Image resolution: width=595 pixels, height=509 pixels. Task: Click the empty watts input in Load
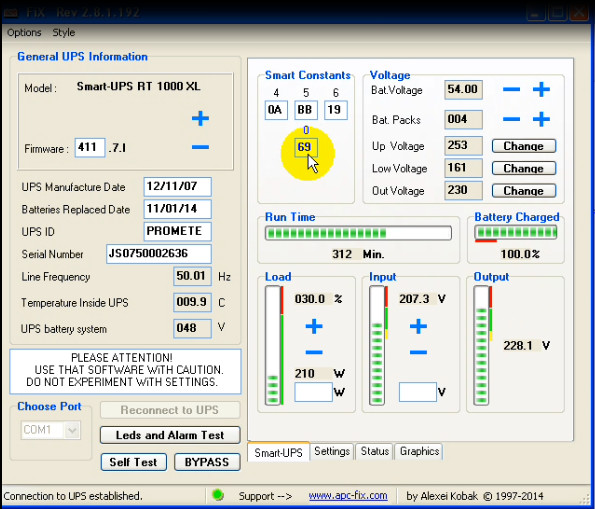point(313,392)
